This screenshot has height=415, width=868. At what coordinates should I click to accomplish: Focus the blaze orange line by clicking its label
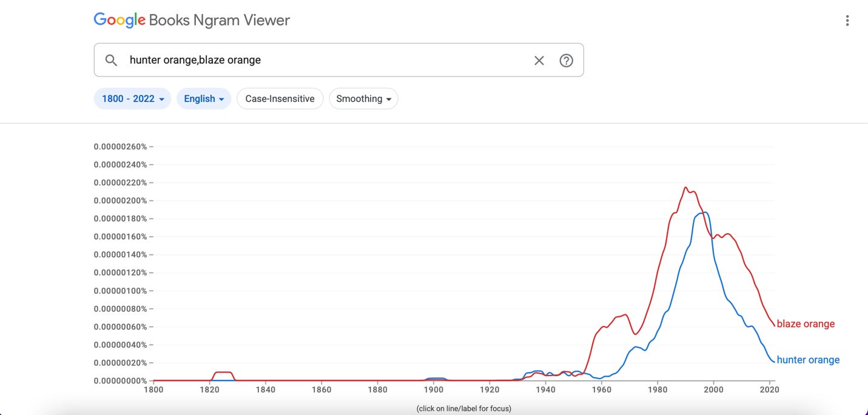point(806,323)
